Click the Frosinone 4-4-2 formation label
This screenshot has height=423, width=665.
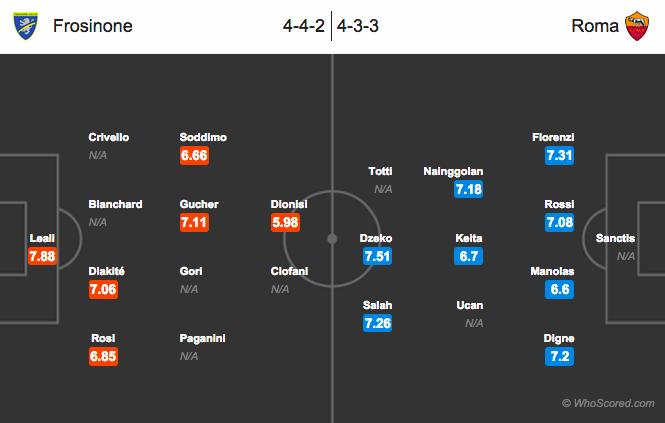pyautogui.click(x=304, y=26)
